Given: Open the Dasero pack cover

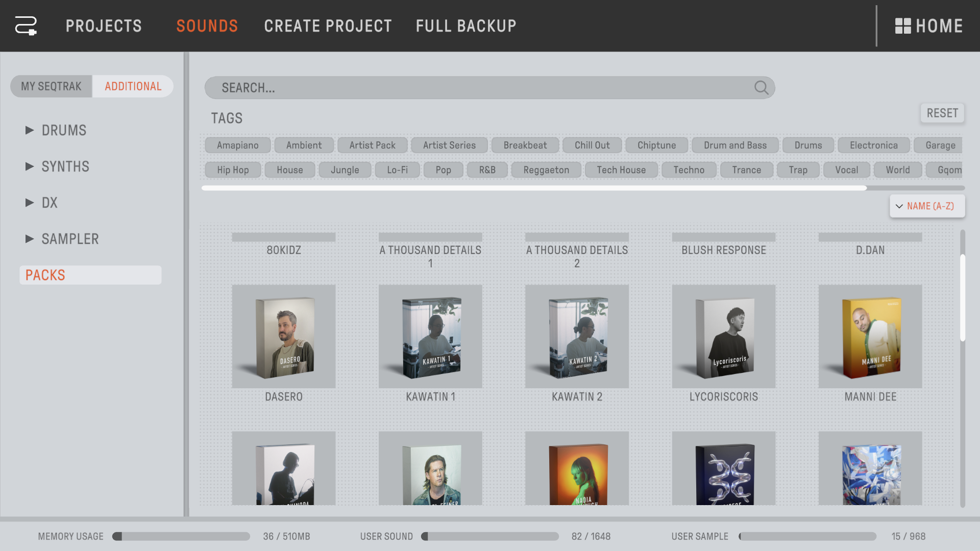Looking at the screenshot, I should [284, 337].
